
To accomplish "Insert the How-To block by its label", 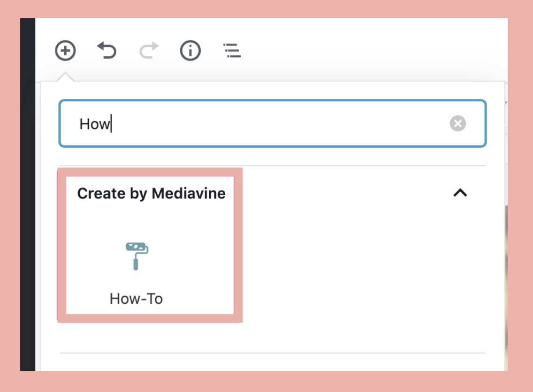I will click(136, 299).
